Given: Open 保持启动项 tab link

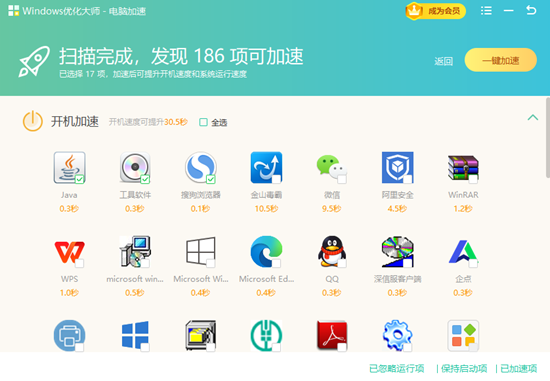Looking at the screenshot, I should click(x=464, y=368).
